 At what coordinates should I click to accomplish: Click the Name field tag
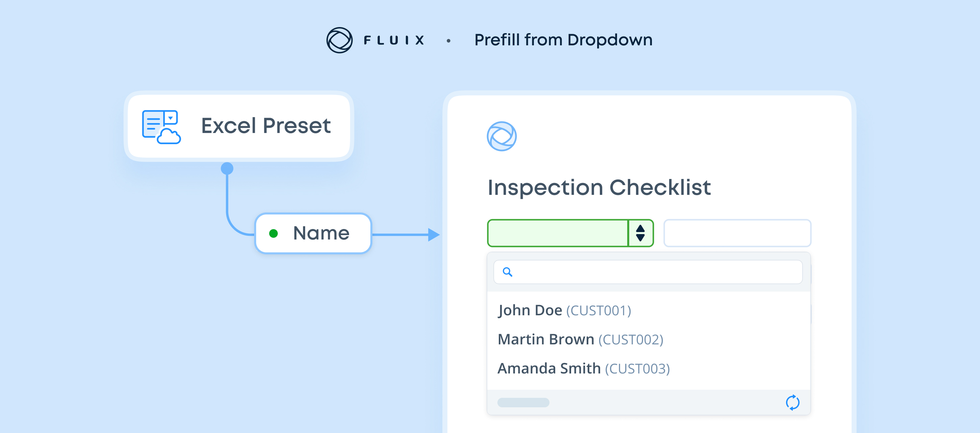click(313, 233)
